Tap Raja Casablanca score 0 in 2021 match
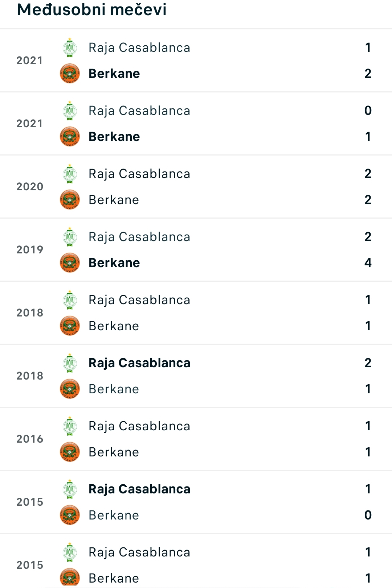Viewport: 392px width, 588px height. 368,111
